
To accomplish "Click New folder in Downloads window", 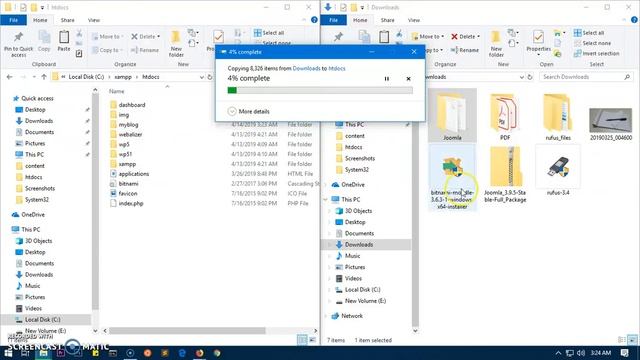I will pyautogui.click(x=496, y=44).
